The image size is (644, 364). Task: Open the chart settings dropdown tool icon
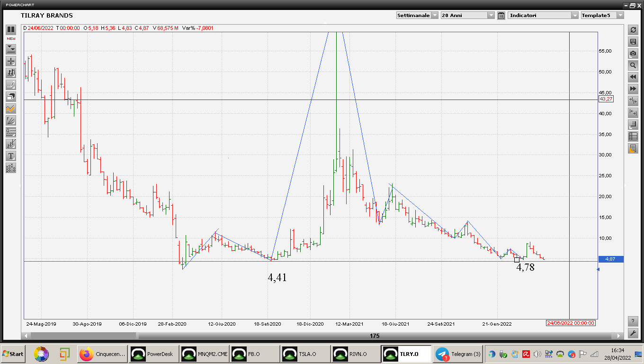(x=10, y=49)
